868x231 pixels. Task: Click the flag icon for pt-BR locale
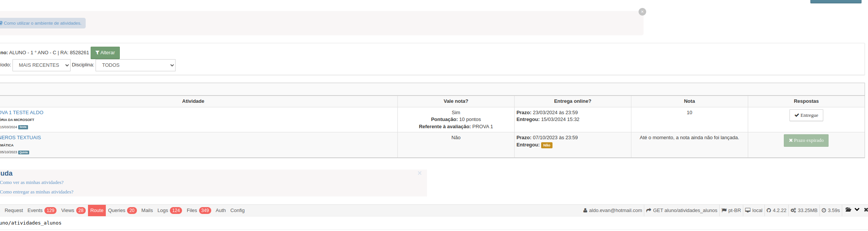click(x=724, y=211)
